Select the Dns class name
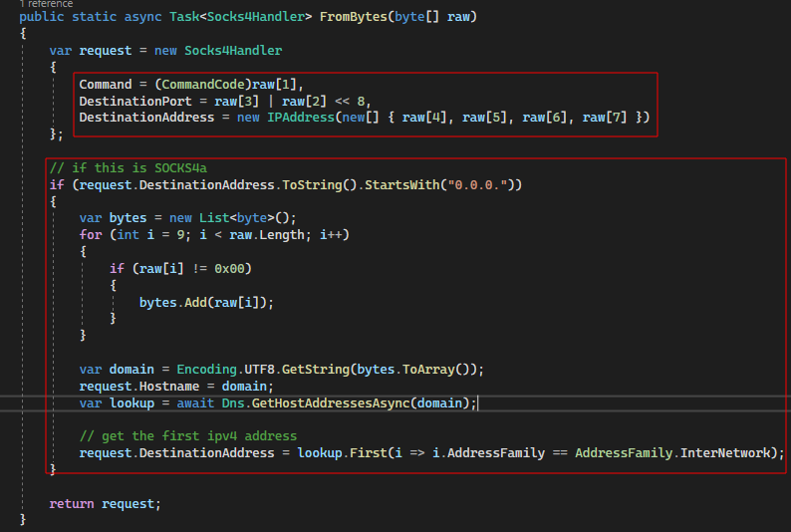The image size is (791, 532). (x=233, y=403)
